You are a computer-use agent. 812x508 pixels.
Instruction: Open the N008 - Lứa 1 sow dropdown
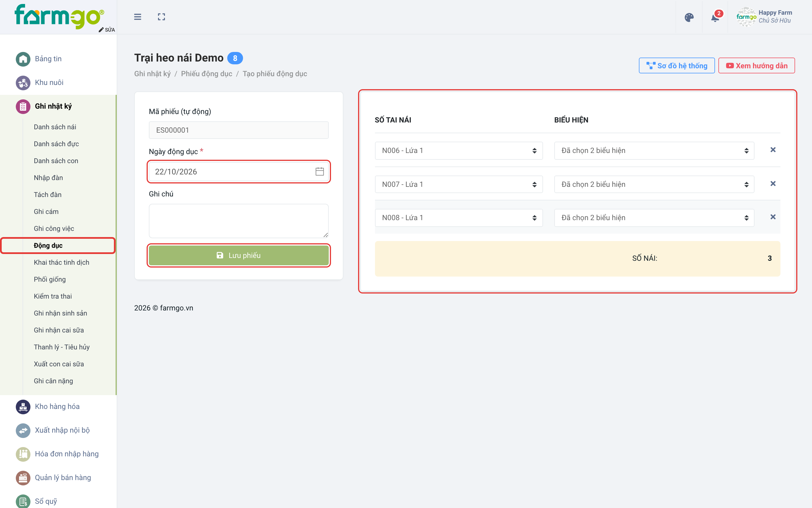click(459, 218)
